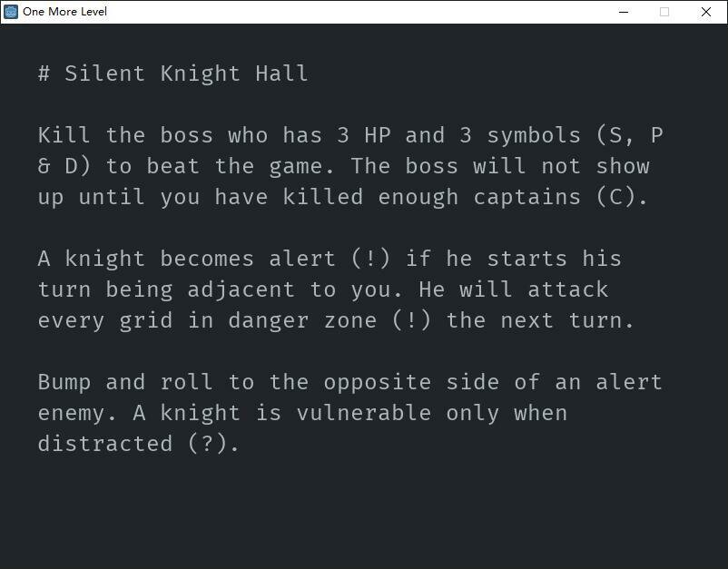728x569 pixels.
Task: Click the words opposite side
Action: [411, 382]
